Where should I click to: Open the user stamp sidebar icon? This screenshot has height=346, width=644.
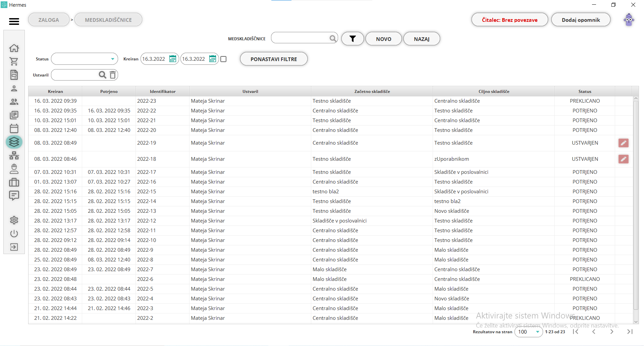14,169
